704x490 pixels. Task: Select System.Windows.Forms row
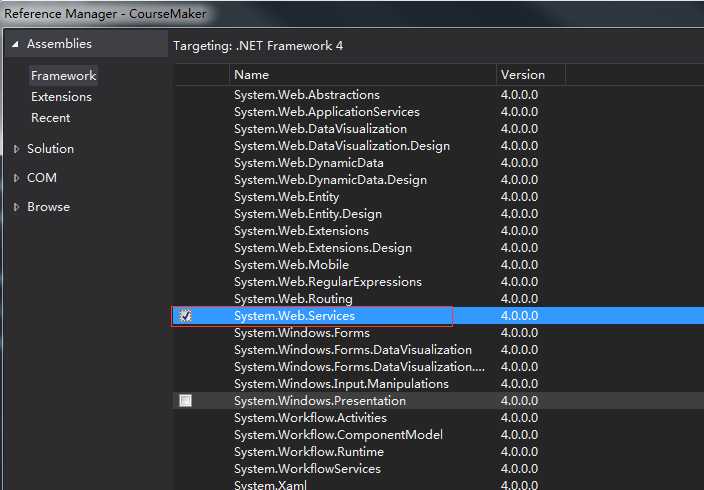pos(440,333)
